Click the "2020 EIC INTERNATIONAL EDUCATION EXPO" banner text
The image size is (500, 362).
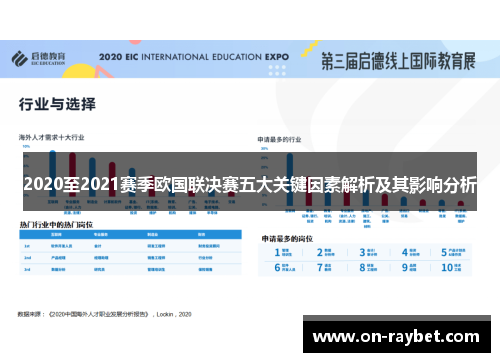point(194,57)
